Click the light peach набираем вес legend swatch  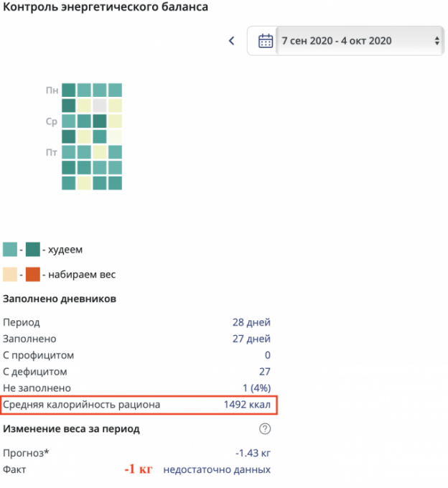10,274
